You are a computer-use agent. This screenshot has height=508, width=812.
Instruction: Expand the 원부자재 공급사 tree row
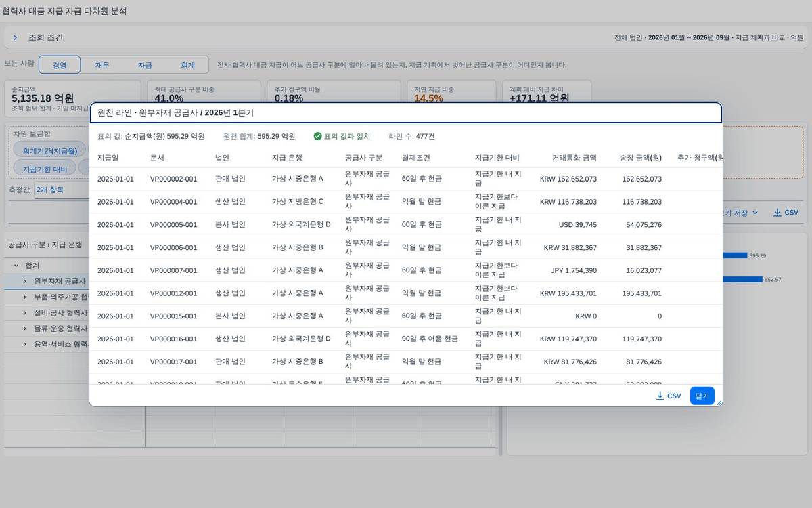(25, 281)
